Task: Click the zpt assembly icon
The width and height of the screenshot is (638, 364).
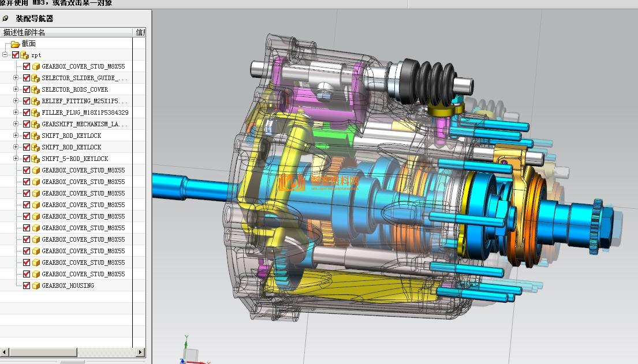Action: click(24, 55)
